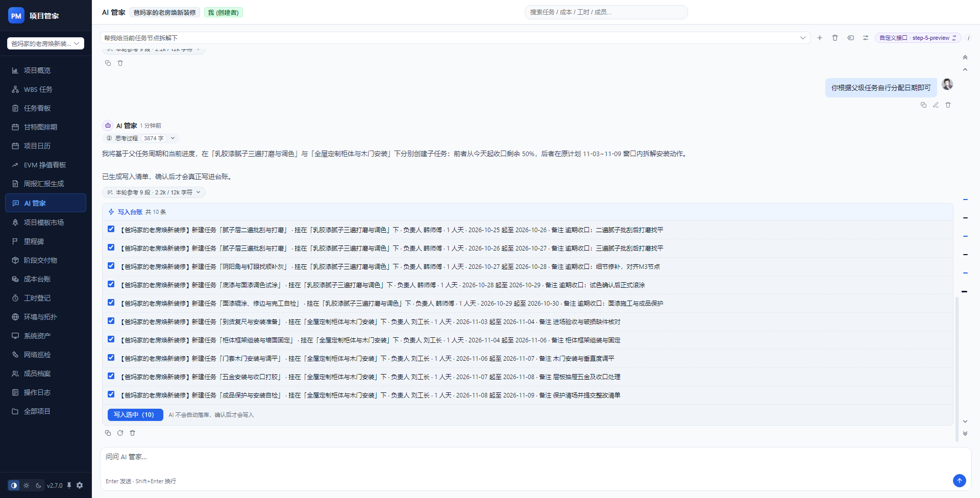Uncheck the 成品保护与安装自检 task checkbox
The width and height of the screenshot is (980, 498).
tap(111, 394)
